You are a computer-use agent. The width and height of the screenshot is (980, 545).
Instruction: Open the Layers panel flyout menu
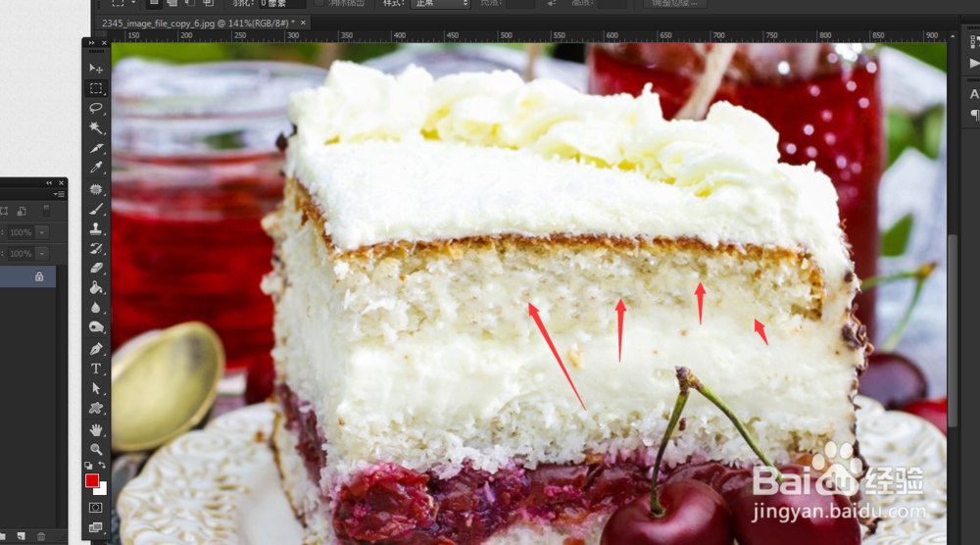tap(60, 194)
